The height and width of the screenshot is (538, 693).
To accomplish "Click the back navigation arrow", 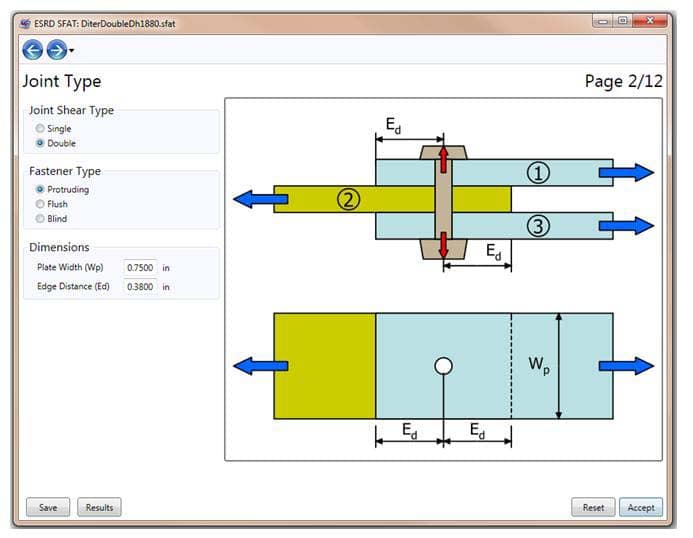I will [32, 50].
